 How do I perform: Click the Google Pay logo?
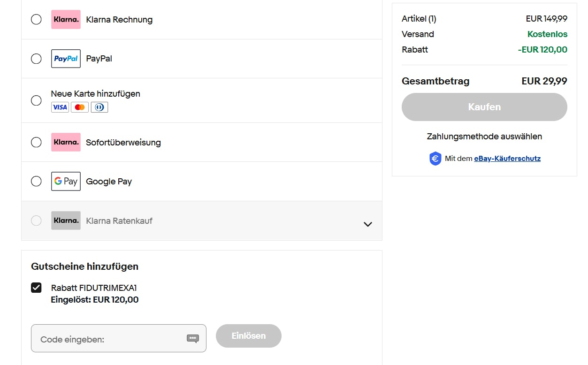coord(66,181)
